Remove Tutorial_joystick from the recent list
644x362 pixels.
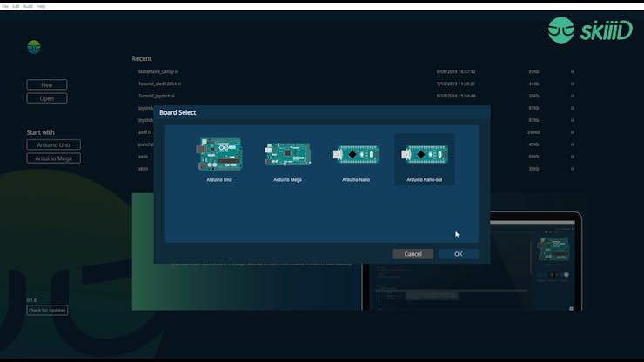tap(572, 96)
